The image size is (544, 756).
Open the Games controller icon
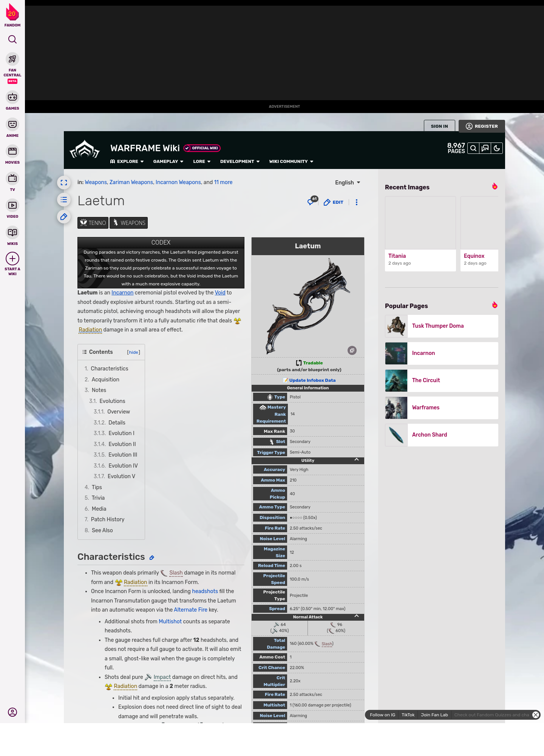point(12,97)
